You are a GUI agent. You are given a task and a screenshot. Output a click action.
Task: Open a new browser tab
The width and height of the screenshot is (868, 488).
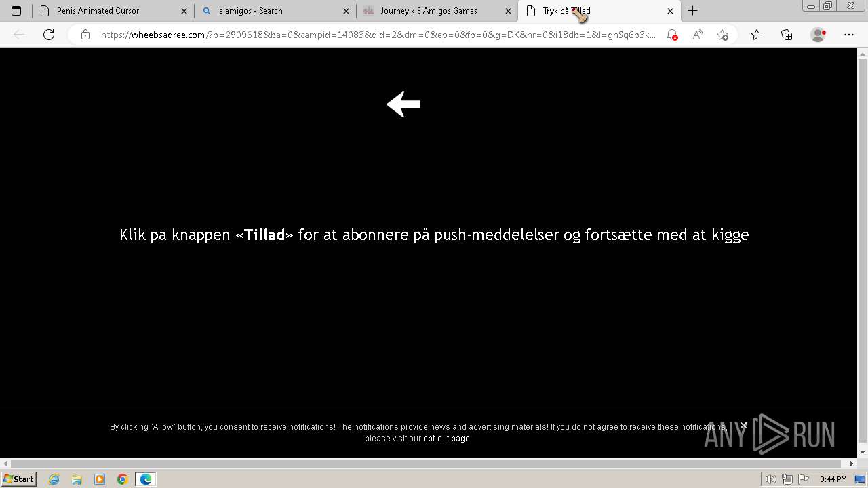[x=692, y=11]
